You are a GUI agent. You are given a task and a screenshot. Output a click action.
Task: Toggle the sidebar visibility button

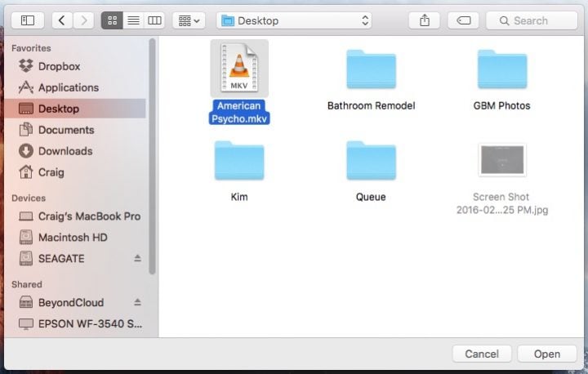pyautogui.click(x=28, y=20)
